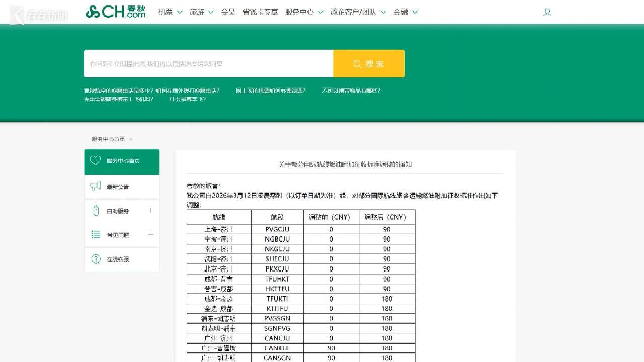Click the 看看新闻 watermark logo
The height and width of the screenshot is (362, 644).
point(39,16)
